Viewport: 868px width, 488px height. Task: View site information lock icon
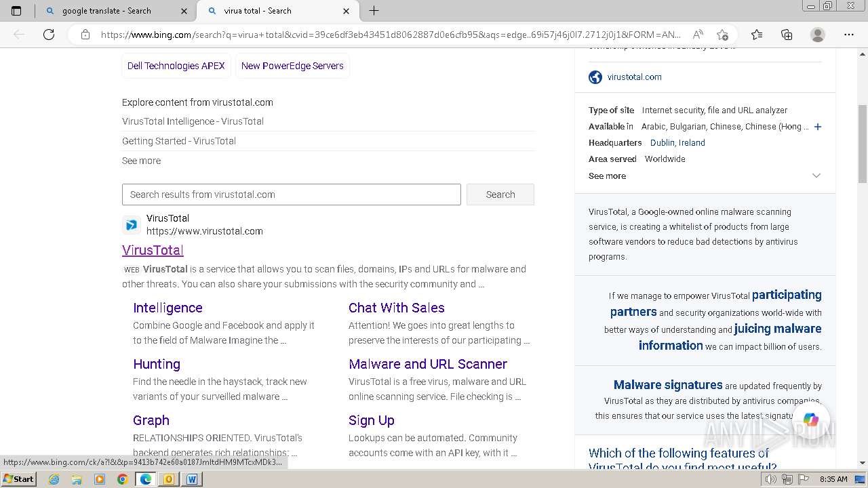click(85, 35)
